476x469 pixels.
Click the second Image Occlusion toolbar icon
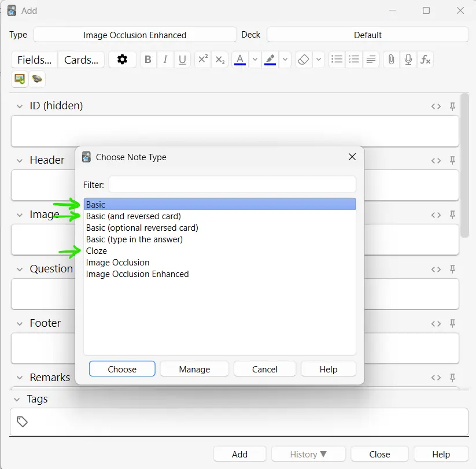click(x=37, y=79)
